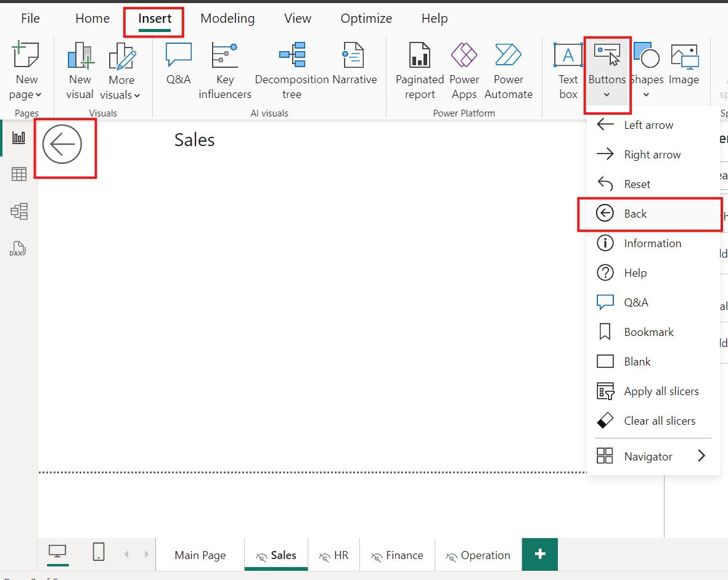The height and width of the screenshot is (580, 728).
Task: Switch to mobile layout view
Action: pyautogui.click(x=99, y=552)
